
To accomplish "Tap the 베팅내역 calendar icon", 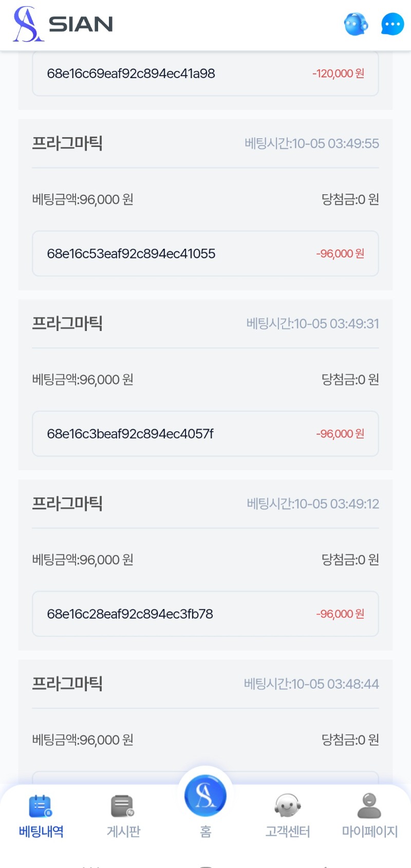I will coord(41,806).
